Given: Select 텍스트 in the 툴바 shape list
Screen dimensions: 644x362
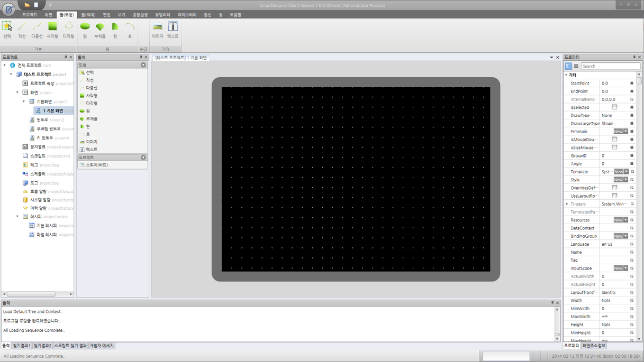Looking at the screenshot, I should 92,150.
